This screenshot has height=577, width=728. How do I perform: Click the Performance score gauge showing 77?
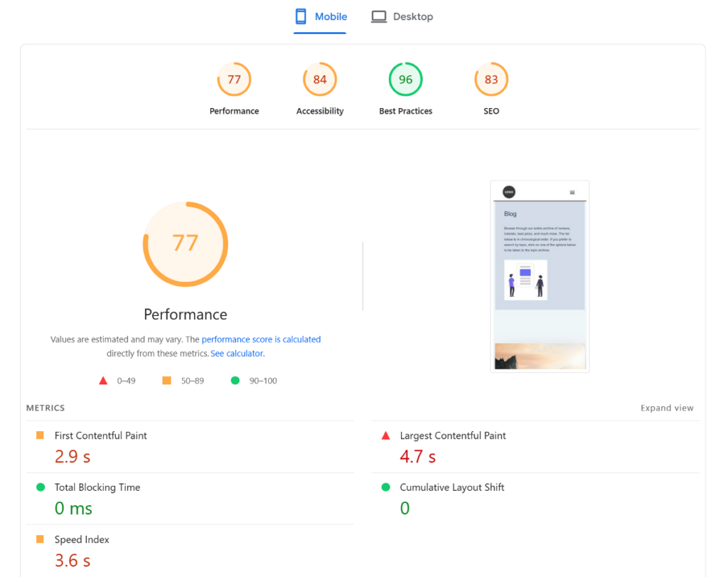pos(234,79)
